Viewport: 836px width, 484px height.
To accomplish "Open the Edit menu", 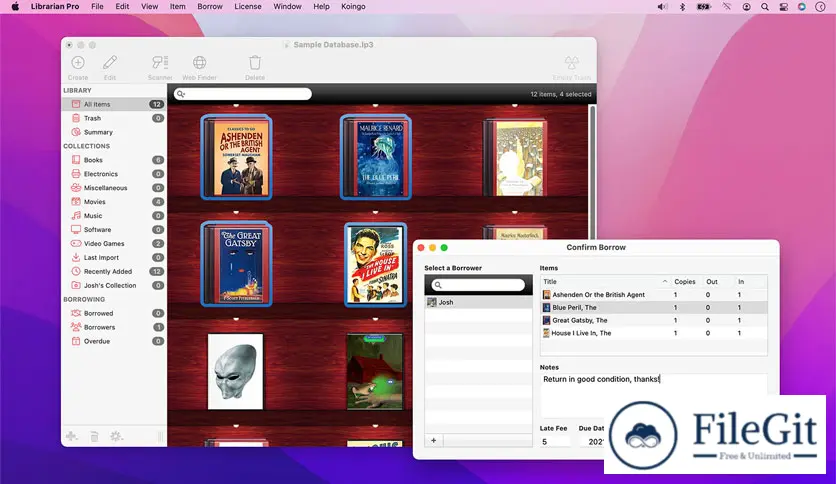I will click(x=122, y=6).
